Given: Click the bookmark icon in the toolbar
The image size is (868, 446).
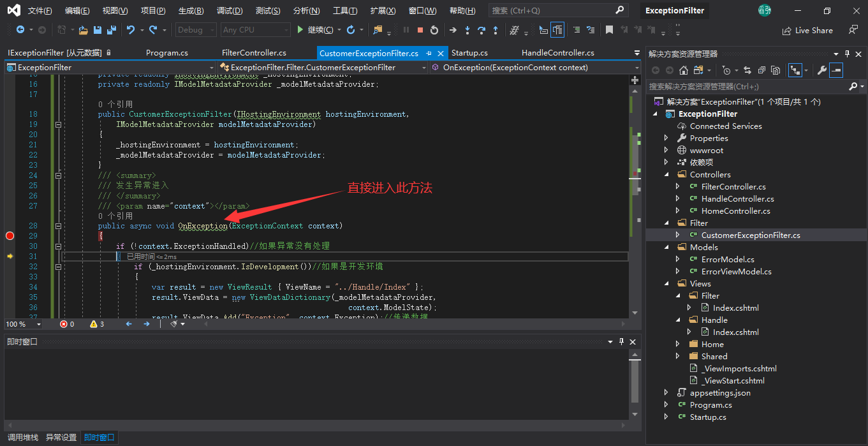Looking at the screenshot, I should (610, 30).
